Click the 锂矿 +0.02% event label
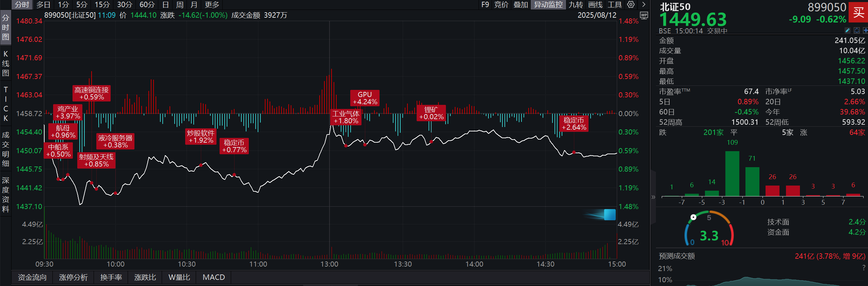868x286 pixels. (x=431, y=113)
